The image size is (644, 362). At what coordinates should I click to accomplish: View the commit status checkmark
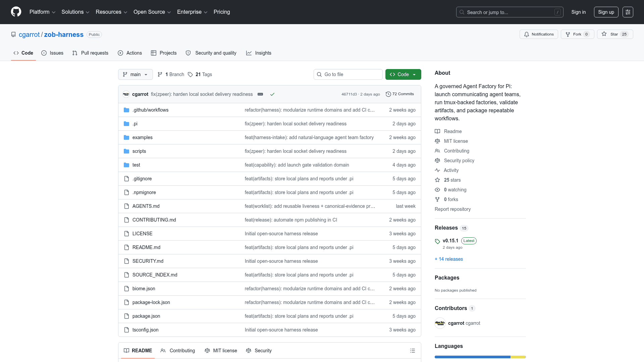272,94
